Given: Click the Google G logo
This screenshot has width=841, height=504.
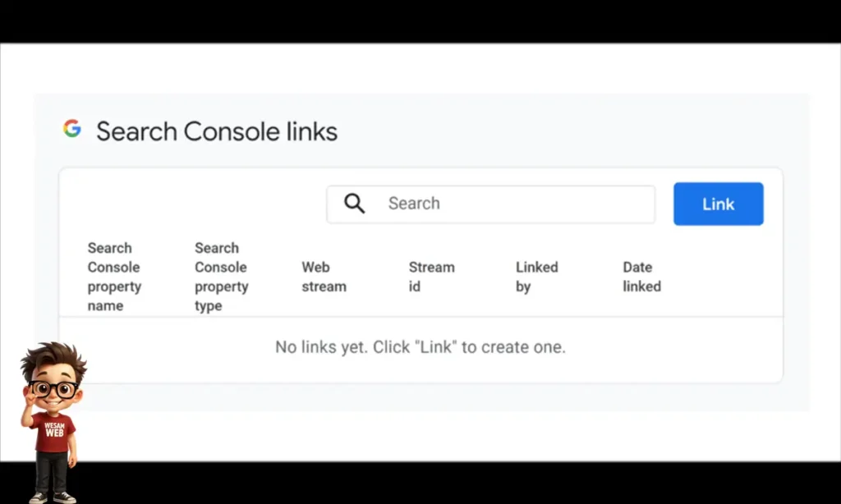Looking at the screenshot, I should 72,129.
